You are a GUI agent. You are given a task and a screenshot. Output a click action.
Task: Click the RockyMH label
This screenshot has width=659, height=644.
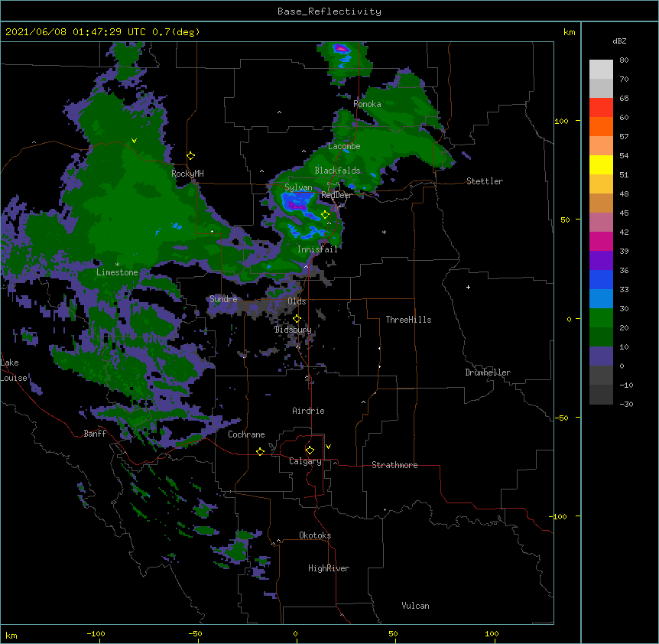(x=187, y=174)
